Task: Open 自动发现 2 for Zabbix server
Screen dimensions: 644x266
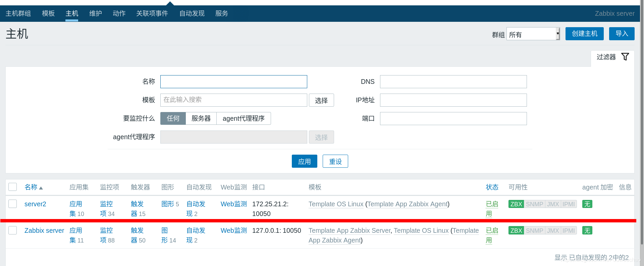Action: click(x=196, y=235)
